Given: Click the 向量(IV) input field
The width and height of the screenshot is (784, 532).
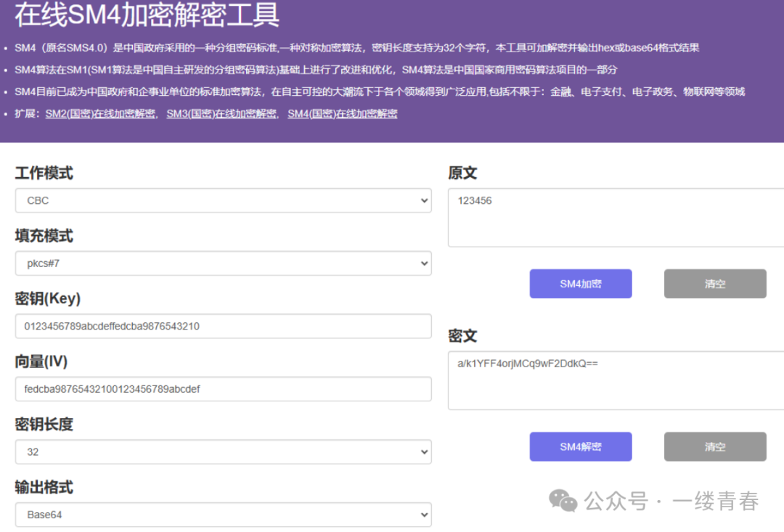Looking at the screenshot, I should pos(223,389).
